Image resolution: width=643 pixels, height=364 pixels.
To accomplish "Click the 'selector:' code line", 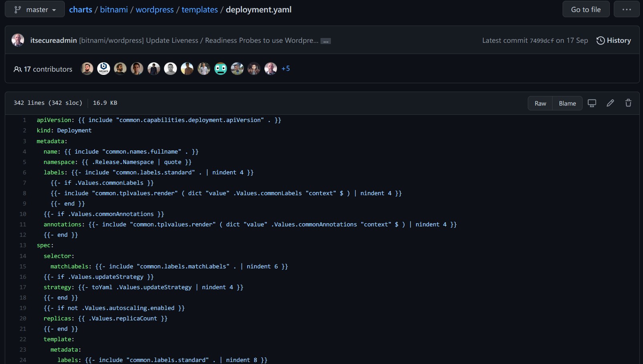I will pyautogui.click(x=59, y=256).
